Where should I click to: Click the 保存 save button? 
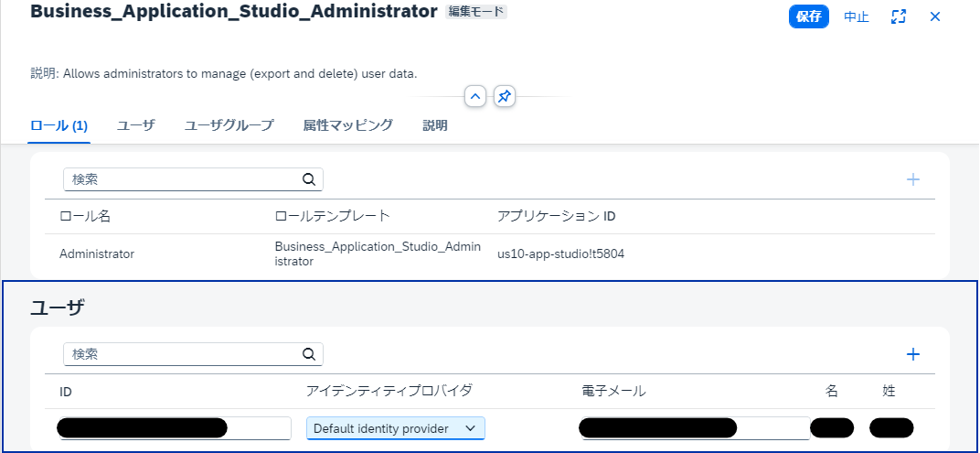[x=809, y=16]
